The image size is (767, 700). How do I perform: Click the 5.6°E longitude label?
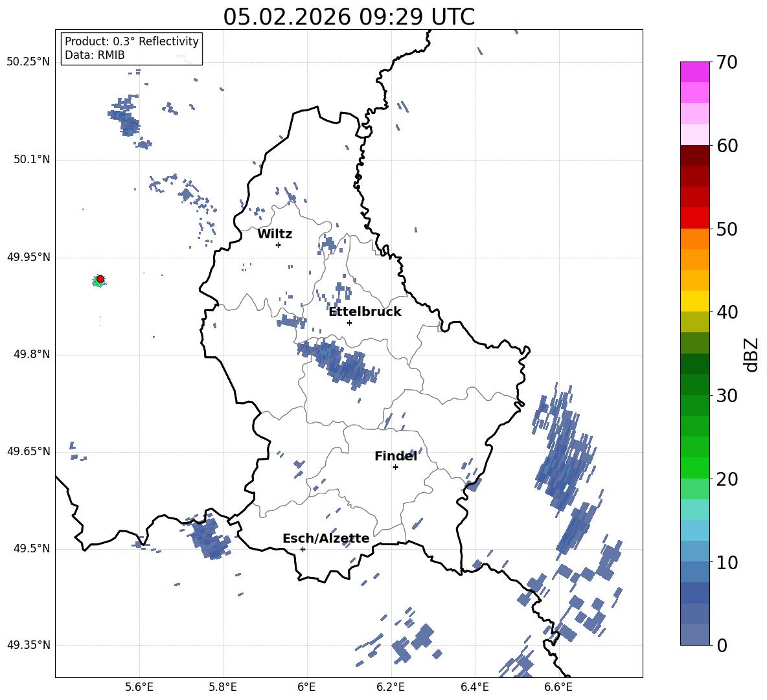point(139,687)
